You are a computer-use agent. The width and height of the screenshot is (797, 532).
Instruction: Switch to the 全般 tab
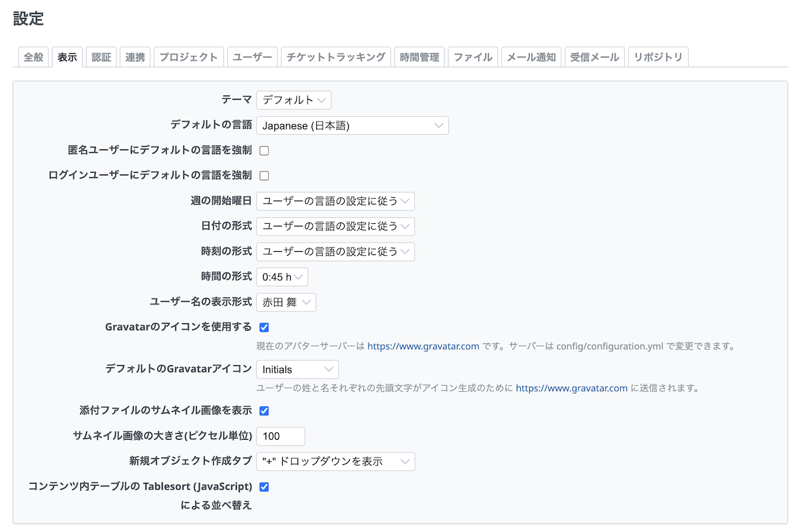(x=33, y=57)
